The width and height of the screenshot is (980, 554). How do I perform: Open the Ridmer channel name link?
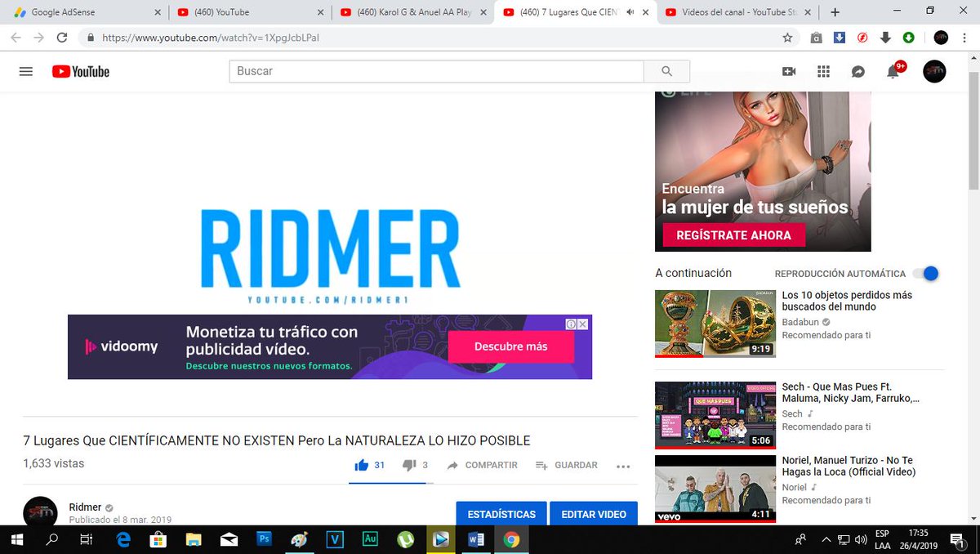pos(85,507)
